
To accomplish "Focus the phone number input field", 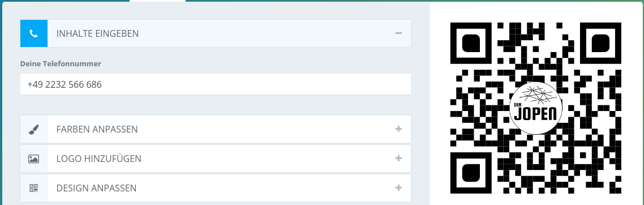I will click(215, 84).
